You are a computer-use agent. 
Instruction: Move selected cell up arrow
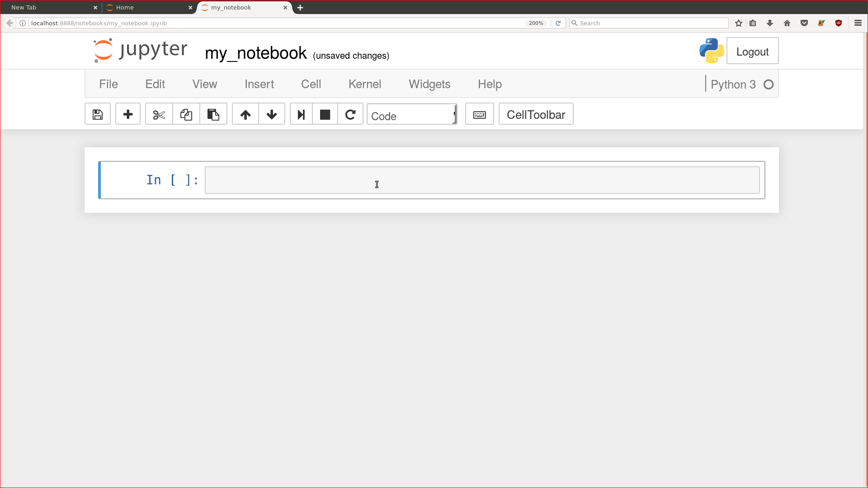(245, 114)
